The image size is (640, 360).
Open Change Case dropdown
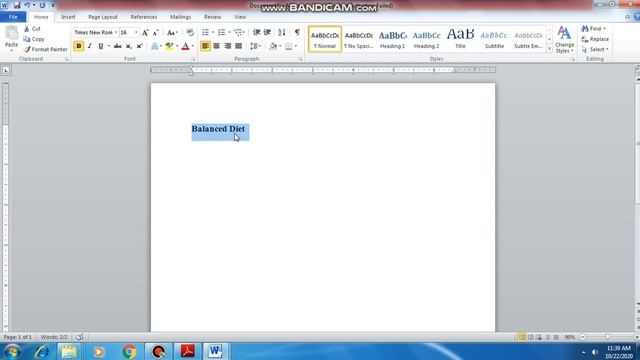[172, 32]
